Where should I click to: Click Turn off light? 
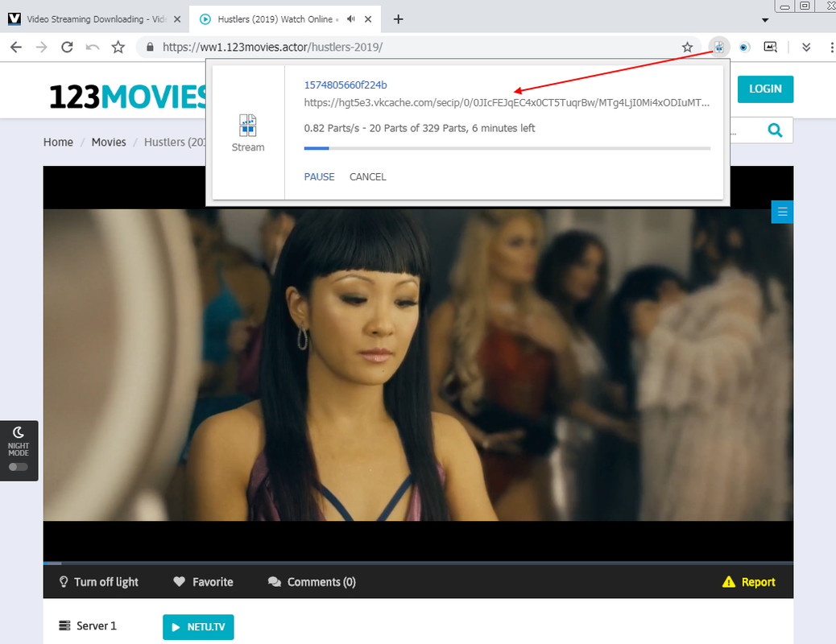98,582
